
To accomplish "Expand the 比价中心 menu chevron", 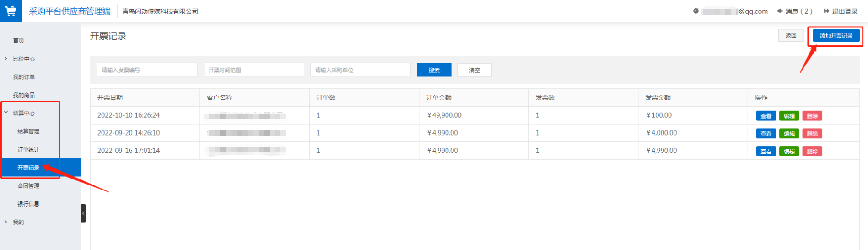I will 6,59.
